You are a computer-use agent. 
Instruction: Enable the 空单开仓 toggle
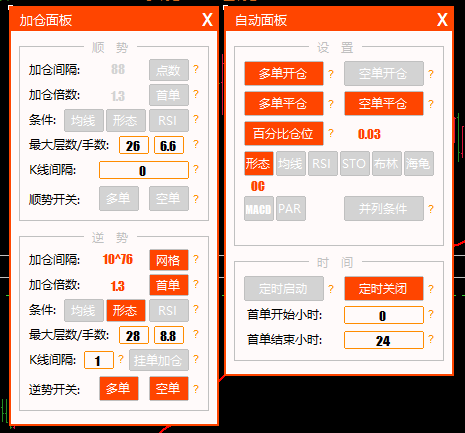384,73
